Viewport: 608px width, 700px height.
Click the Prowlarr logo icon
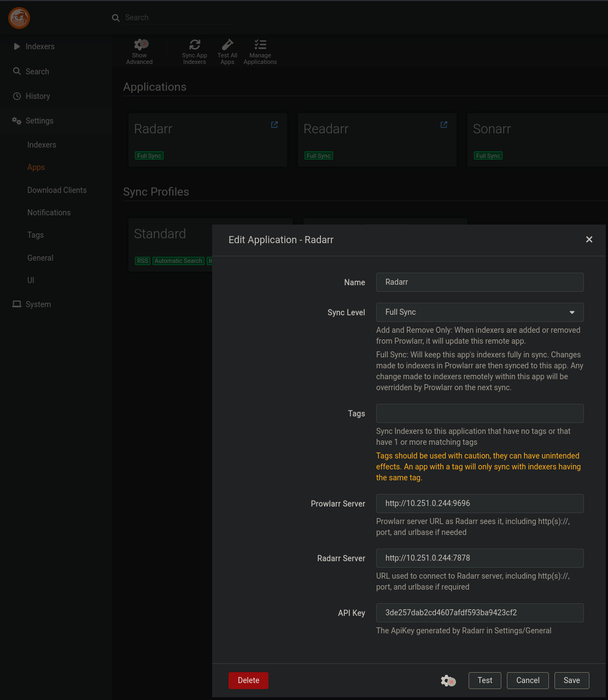click(x=19, y=18)
